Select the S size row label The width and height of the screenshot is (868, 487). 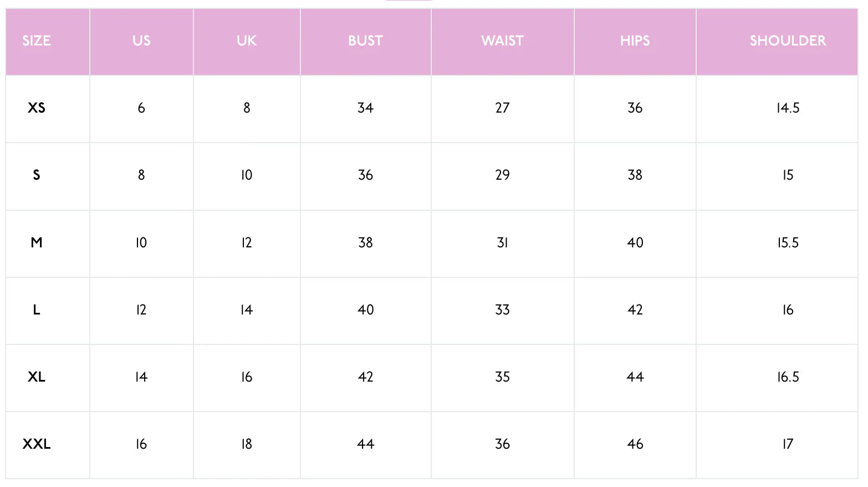coord(37,175)
